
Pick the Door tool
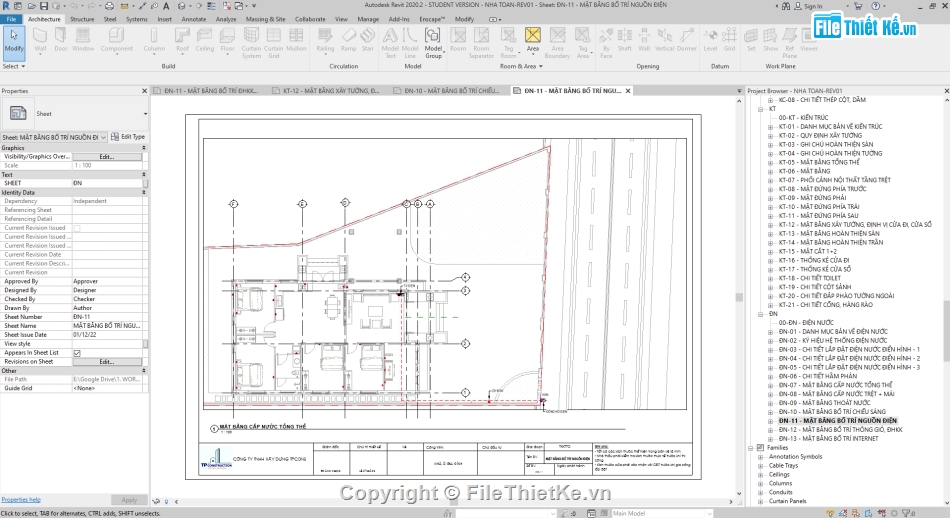[x=61, y=41]
